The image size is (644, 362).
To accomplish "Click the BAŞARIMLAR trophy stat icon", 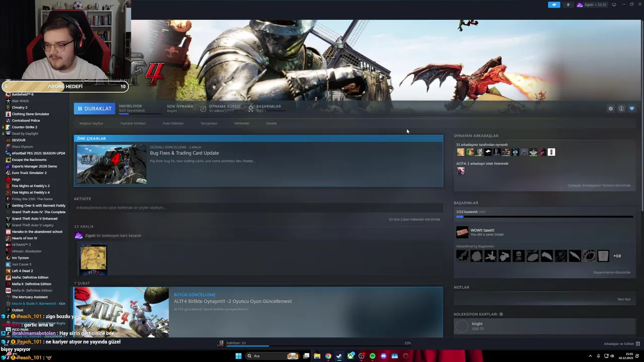I will tap(251, 108).
